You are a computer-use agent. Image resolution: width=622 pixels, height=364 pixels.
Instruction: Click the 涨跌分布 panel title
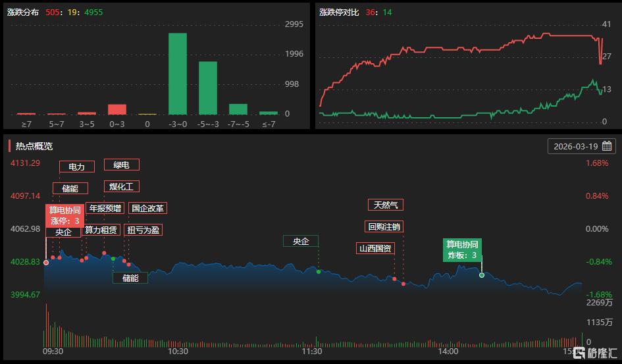pyautogui.click(x=23, y=13)
